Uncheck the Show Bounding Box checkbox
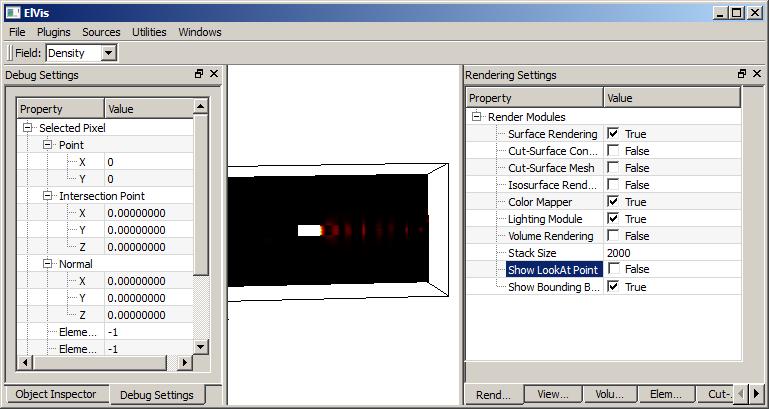This screenshot has height=409, width=769. (613, 287)
